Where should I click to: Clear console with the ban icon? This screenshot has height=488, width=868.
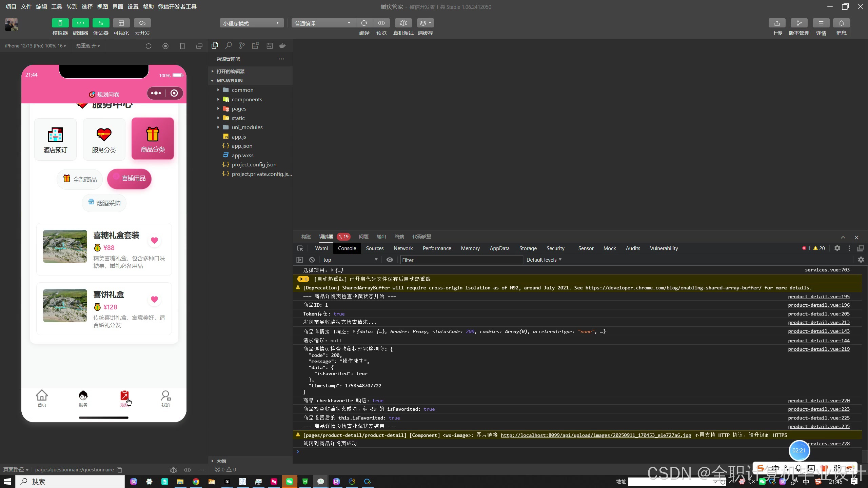[312, 260]
